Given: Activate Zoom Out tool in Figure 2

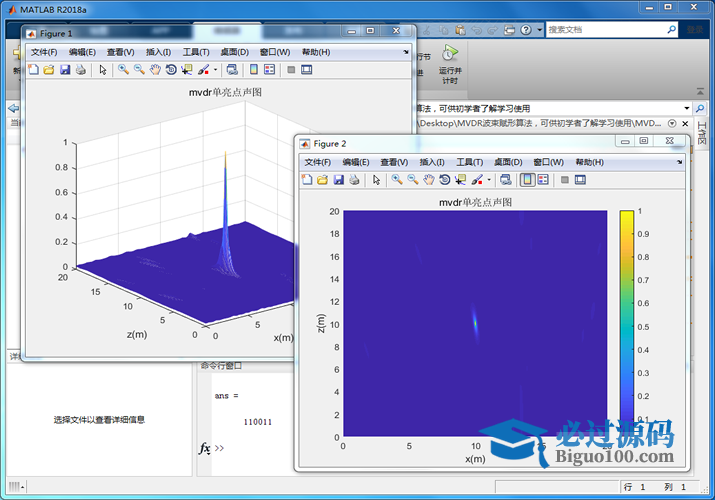Looking at the screenshot, I should pos(413,180).
